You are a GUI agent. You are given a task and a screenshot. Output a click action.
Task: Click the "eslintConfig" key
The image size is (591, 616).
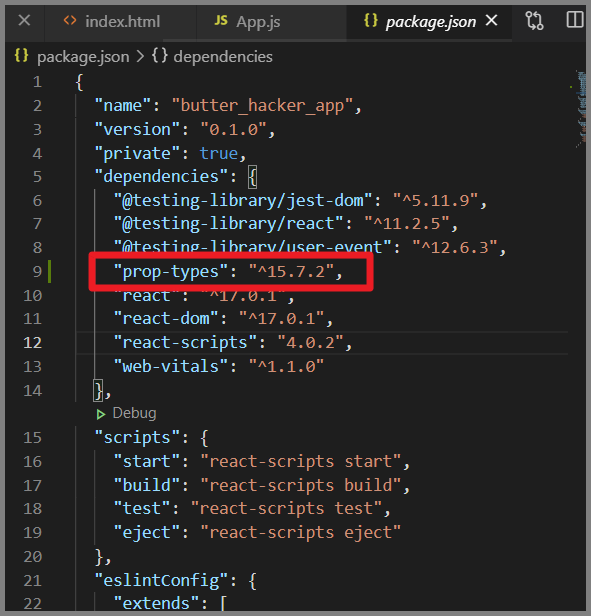click(x=162, y=581)
